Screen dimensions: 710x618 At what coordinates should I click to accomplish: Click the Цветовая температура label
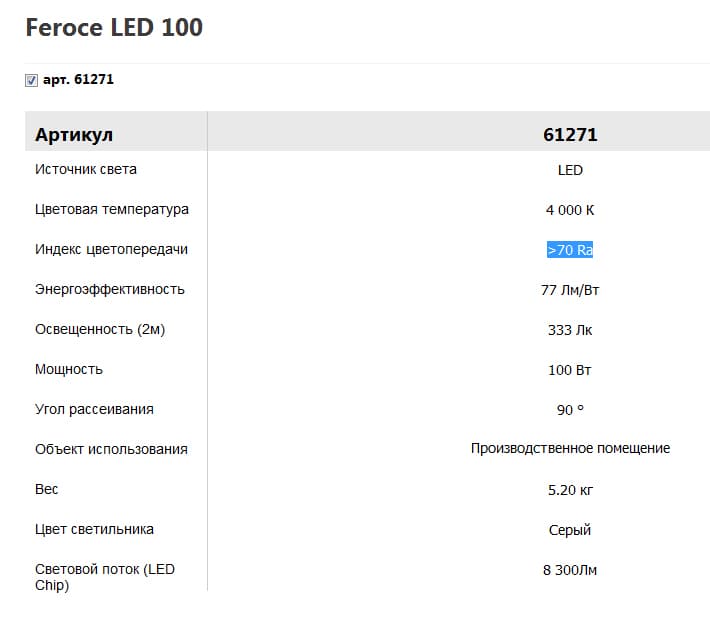pyautogui.click(x=112, y=210)
